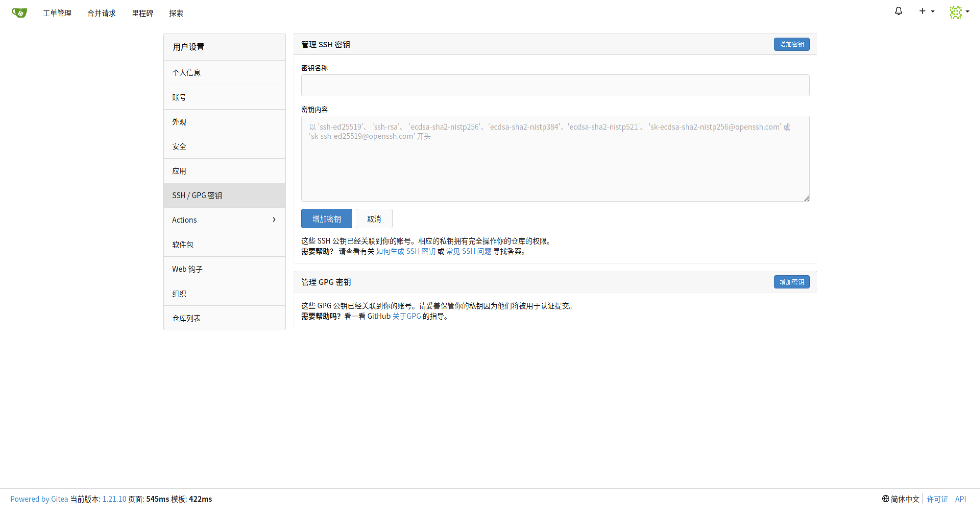Go to 里程碑 page

tap(142, 13)
